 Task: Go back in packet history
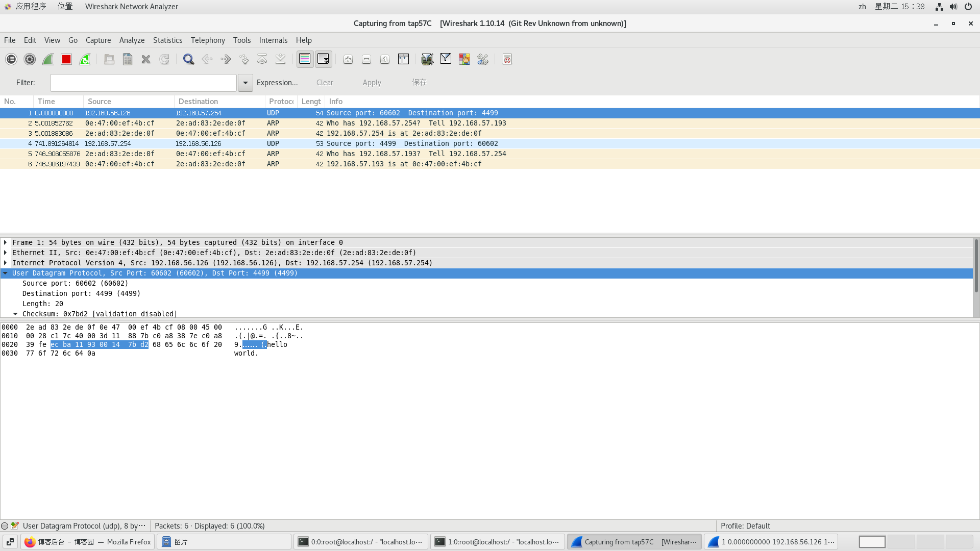207,59
